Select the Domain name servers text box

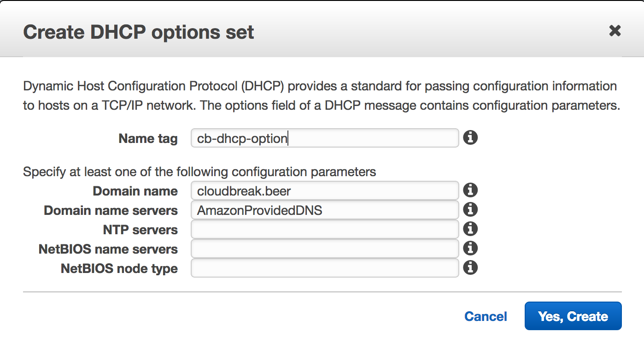pos(325,210)
